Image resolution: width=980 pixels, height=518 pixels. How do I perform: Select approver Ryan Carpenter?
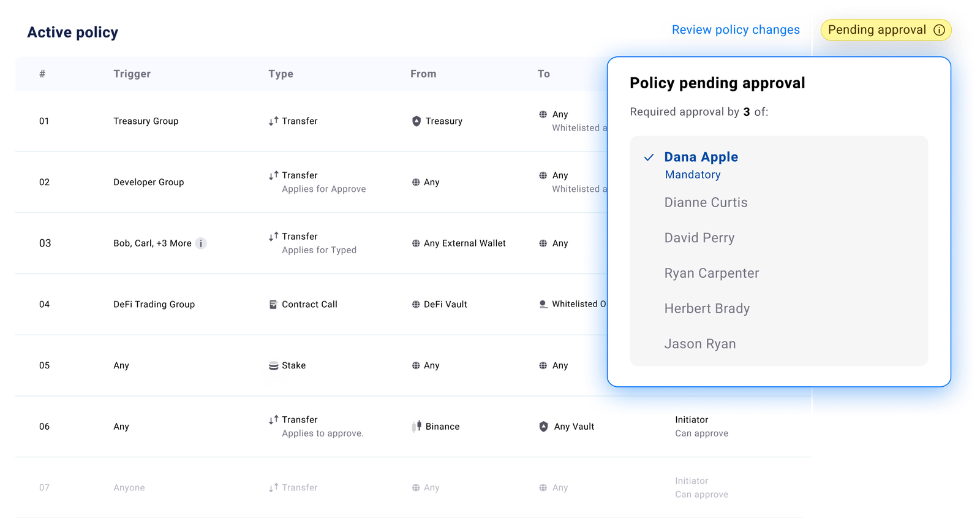(712, 273)
